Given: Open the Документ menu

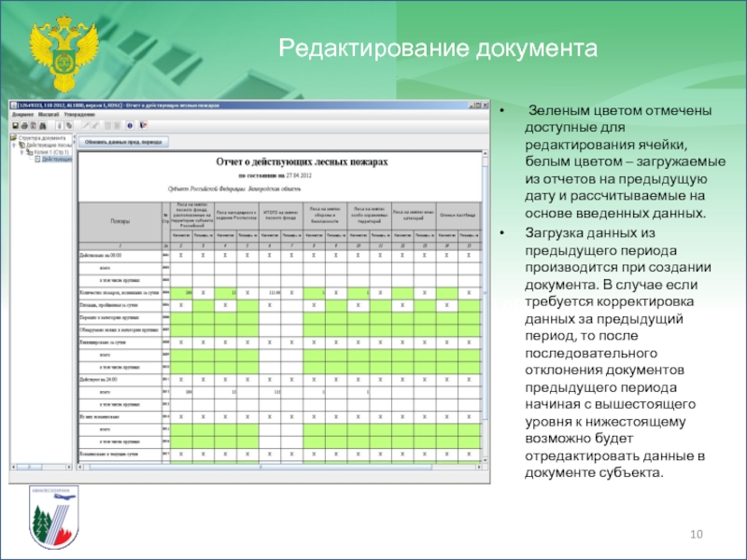Looking at the screenshot, I should pyautogui.click(x=21, y=114).
